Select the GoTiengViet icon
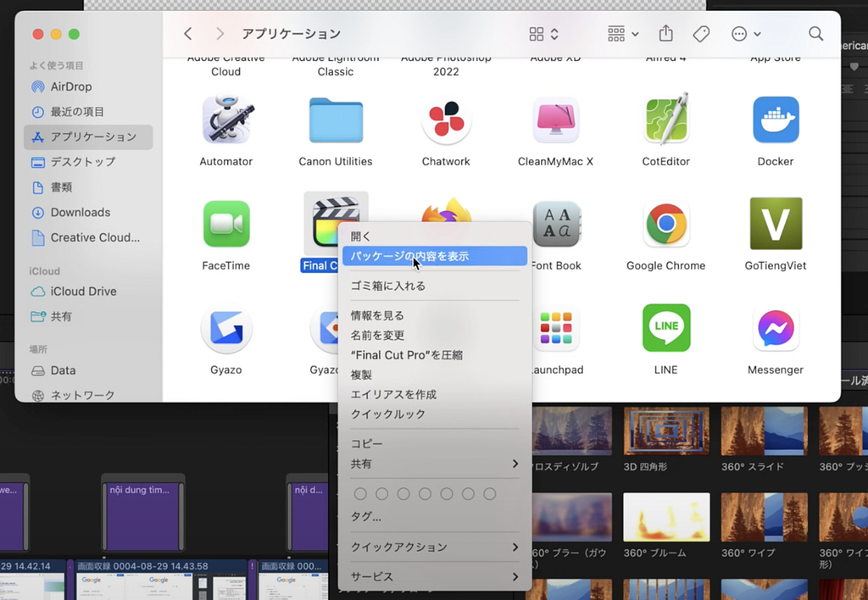The image size is (868, 600). 775,223
